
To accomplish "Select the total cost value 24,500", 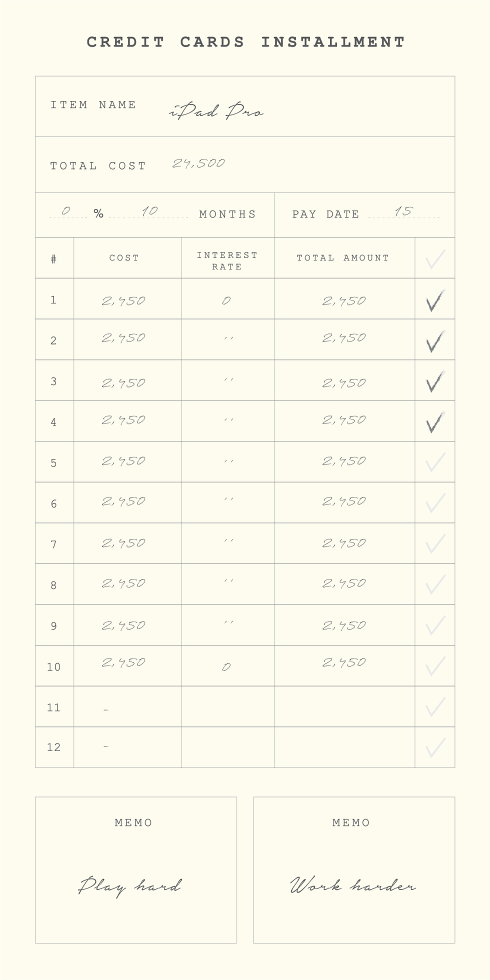I will coord(198,163).
